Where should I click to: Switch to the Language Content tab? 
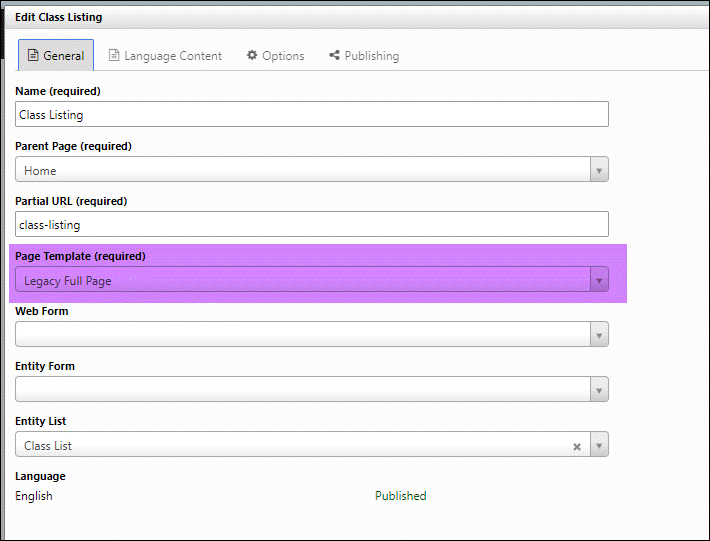click(172, 56)
